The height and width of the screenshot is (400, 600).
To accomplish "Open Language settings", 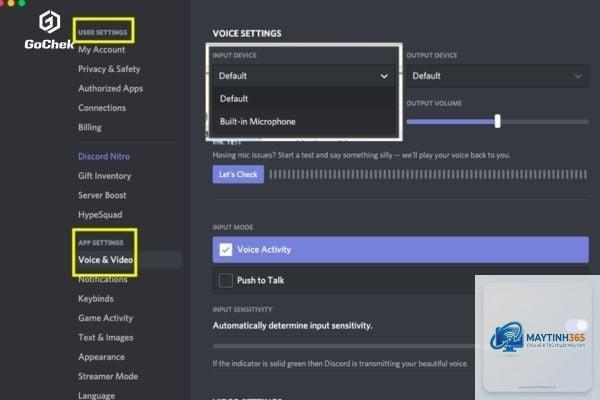I will (96, 395).
